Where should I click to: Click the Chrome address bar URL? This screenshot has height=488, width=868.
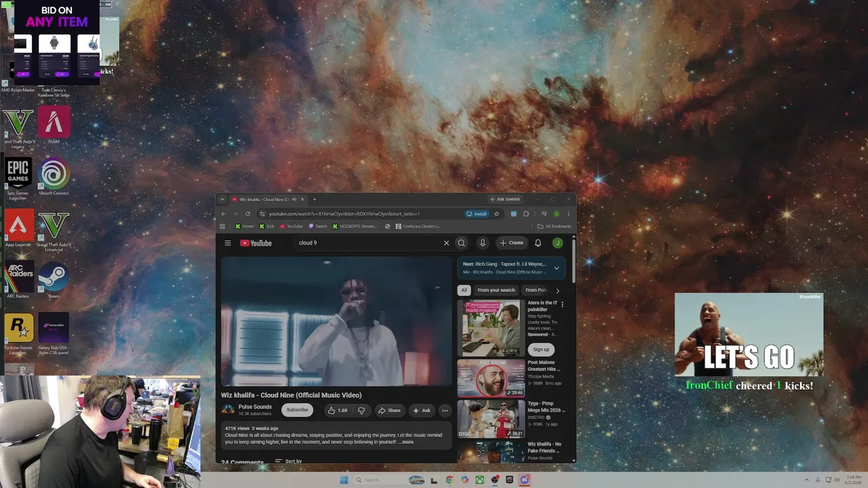point(344,214)
